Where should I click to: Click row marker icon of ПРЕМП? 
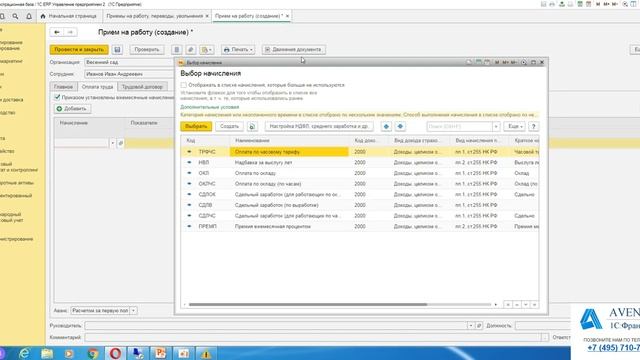pos(189,226)
